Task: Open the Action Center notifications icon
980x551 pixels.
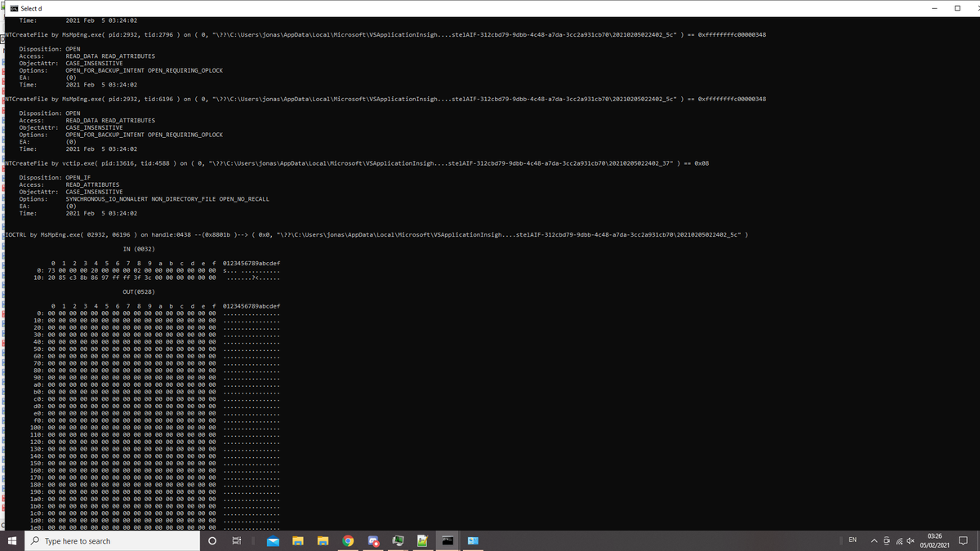Action: (x=964, y=540)
